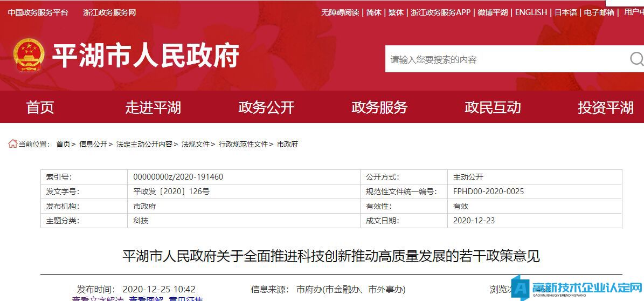Click 首页 in the breadcrumb

pyautogui.click(x=63, y=145)
